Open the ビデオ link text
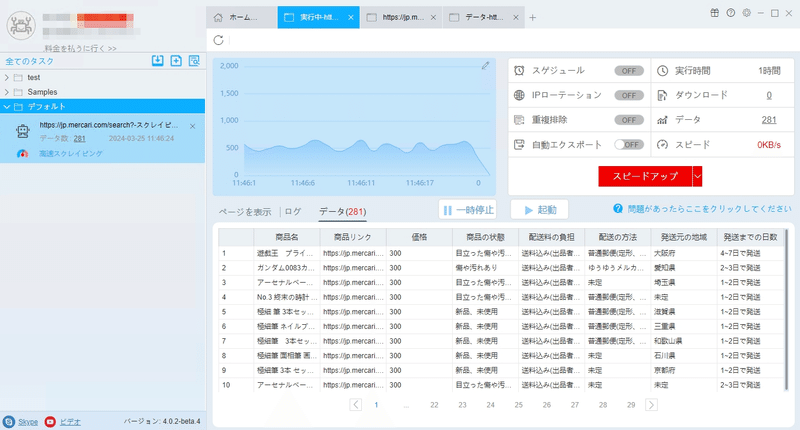This screenshot has height=430, width=800. point(70,422)
